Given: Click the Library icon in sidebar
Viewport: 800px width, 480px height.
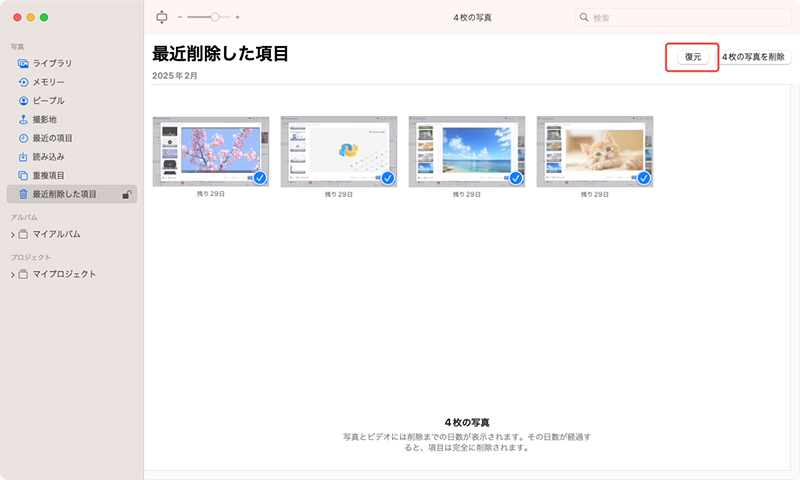Looking at the screenshot, I should click(x=23, y=63).
